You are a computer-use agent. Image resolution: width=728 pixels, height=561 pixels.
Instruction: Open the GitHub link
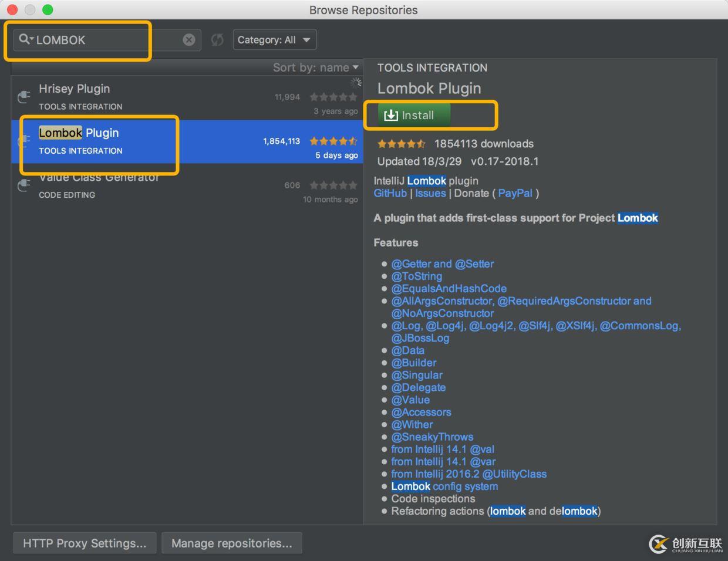click(x=390, y=193)
